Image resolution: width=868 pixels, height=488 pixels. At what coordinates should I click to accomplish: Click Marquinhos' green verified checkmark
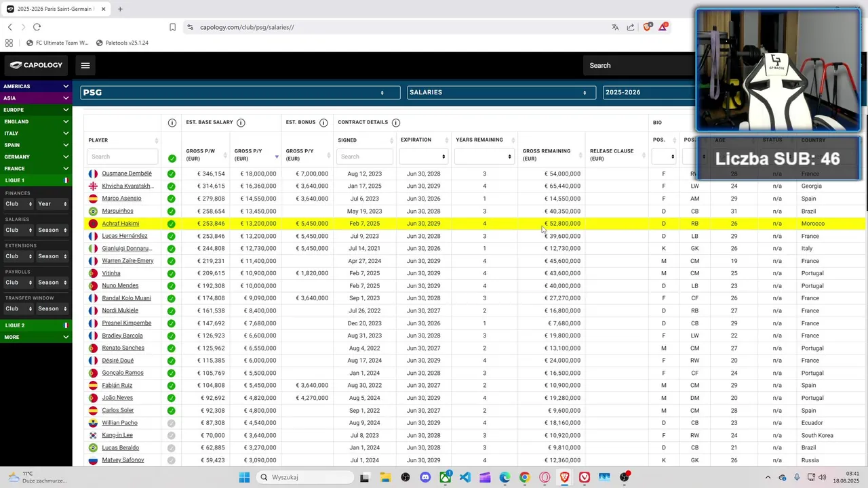point(172,211)
